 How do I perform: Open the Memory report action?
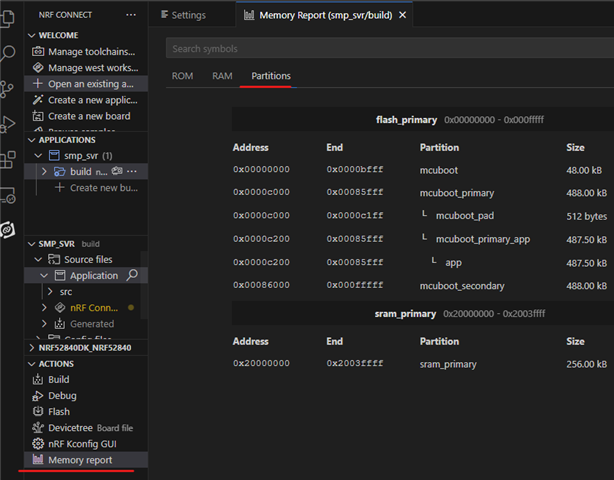pyautogui.click(x=86, y=460)
